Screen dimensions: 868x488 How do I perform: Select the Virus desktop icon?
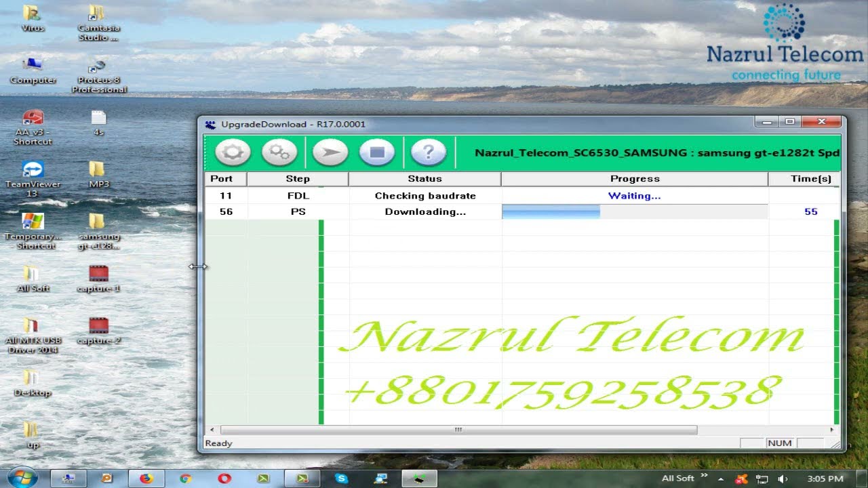(x=32, y=18)
